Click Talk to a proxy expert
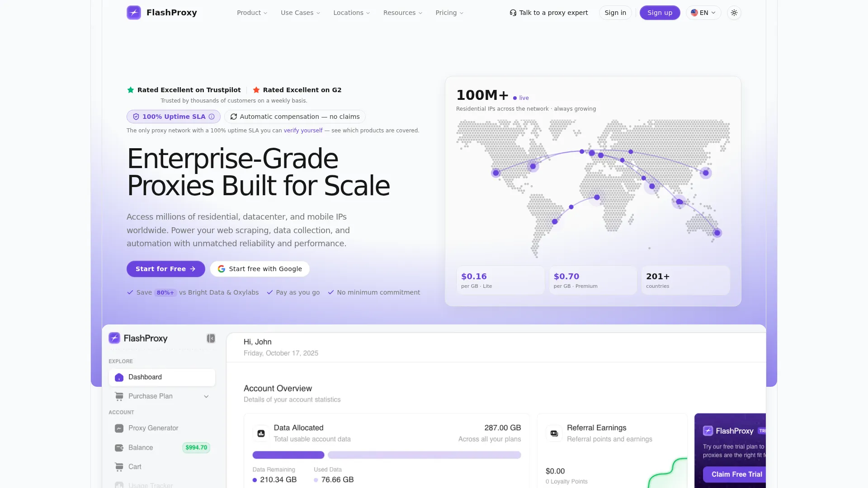Image resolution: width=868 pixels, height=488 pixels. tap(549, 13)
